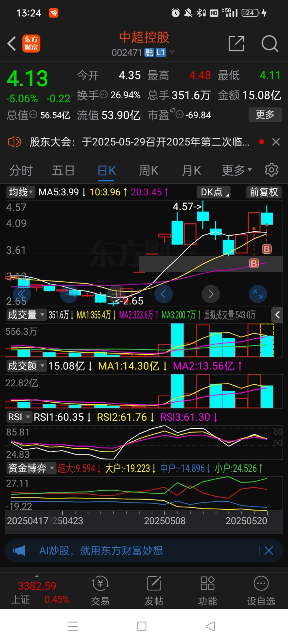Viewport: 288px width, 644px height.
Task: Open 交易 trade tab icon
Action: coord(100,591)
